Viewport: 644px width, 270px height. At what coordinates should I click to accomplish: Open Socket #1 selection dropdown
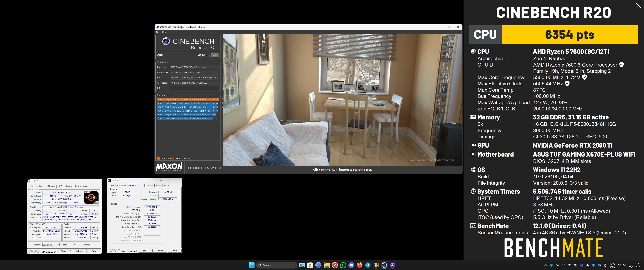coord(51,245)
